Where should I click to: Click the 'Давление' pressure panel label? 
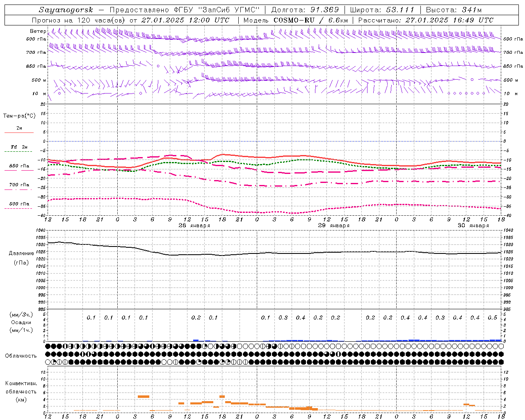point(21,253)
